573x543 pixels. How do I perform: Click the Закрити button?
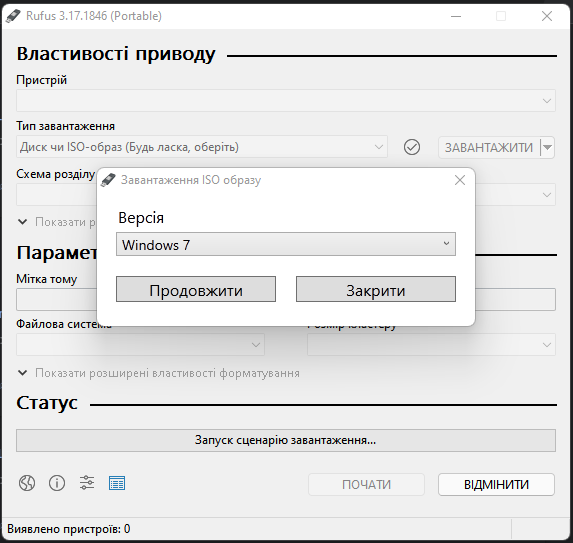click(376, 289)
